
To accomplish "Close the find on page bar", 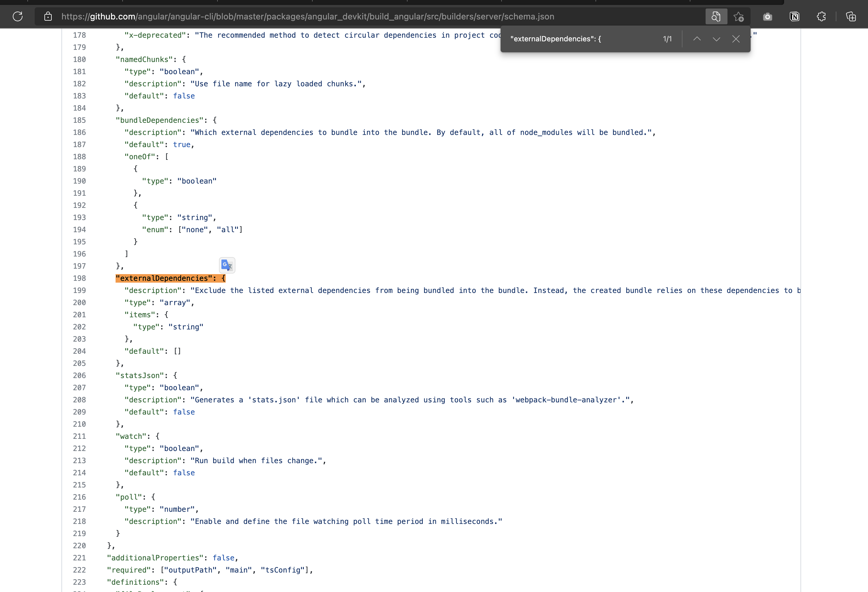I will tap(735, 39).
